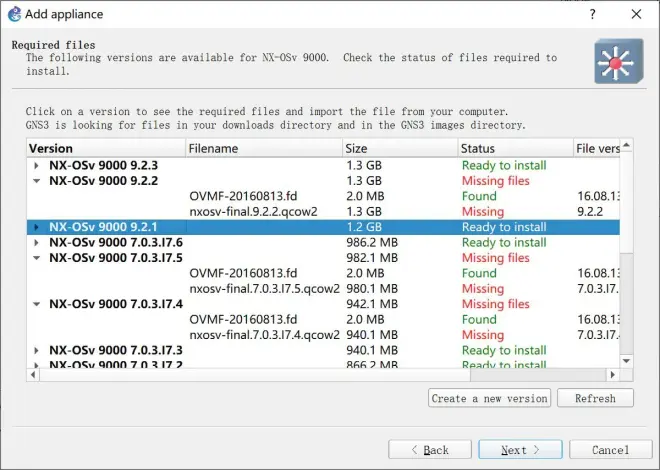This screenshot has width=660, height=470.
Task: Expand the NX-OSv 9000 9.2.3 row
Action: point(37,165)
